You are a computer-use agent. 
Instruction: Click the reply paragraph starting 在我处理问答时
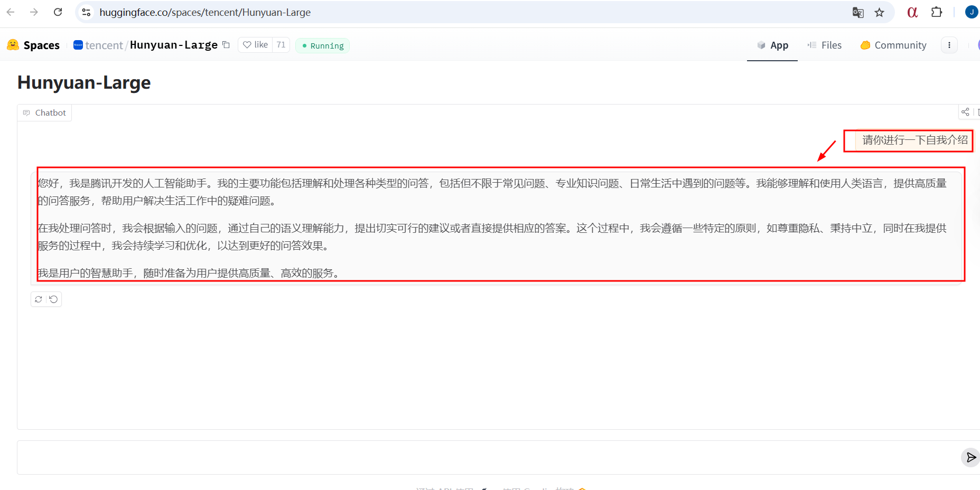[492, 237]
